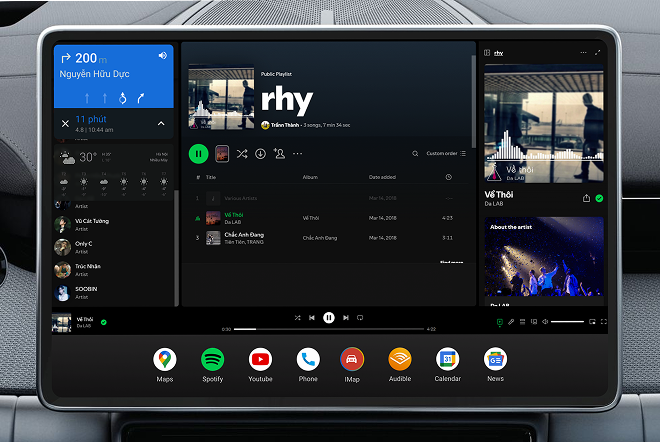The height and width of the screenshot is (442, 660).
Task: Open more options for the rhy playlist
Action: (x=297, y=153)
